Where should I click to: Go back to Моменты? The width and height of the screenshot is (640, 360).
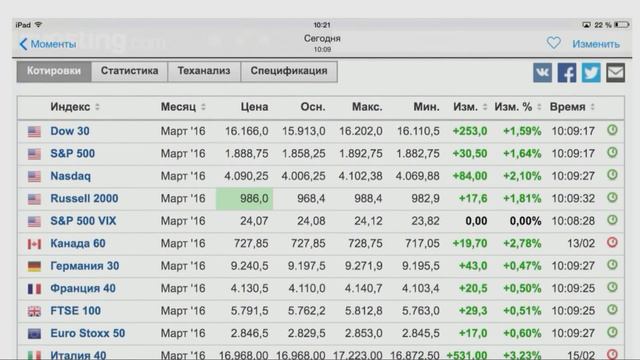(x=48, y=44)
